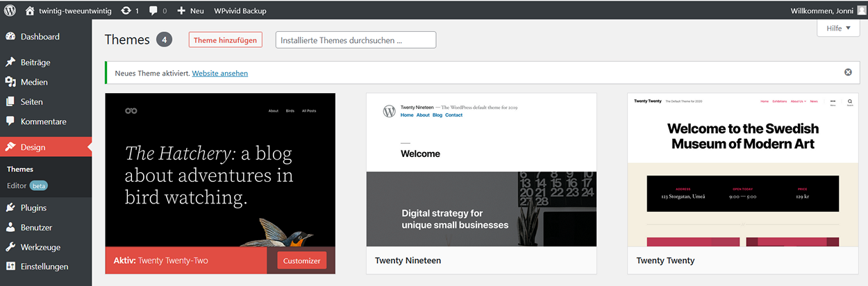Image resolution: width=868 pixels, height=286 pixels.
Task: Click the Plugins plug icon
Action: click(10, 207)
